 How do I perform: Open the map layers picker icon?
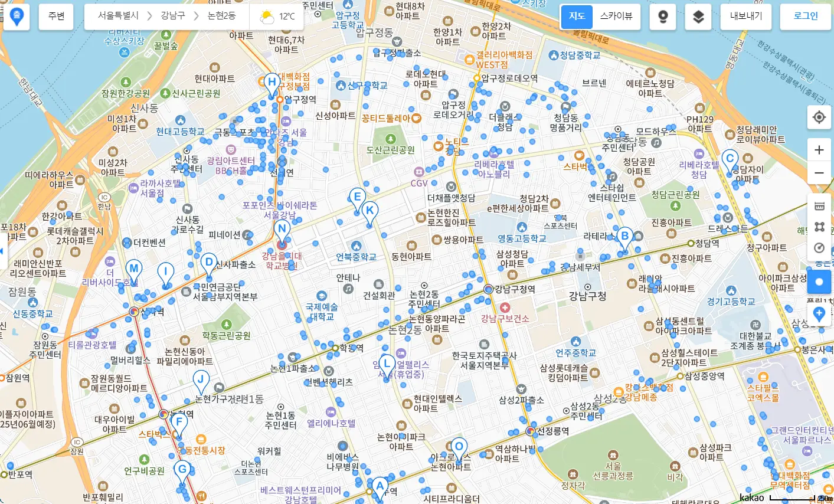(x=698, y=17)
